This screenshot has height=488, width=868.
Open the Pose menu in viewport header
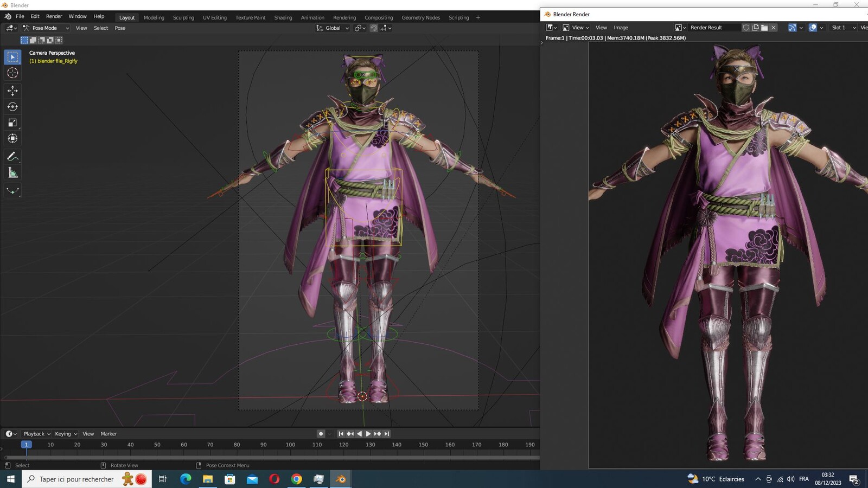coord(120,28)
